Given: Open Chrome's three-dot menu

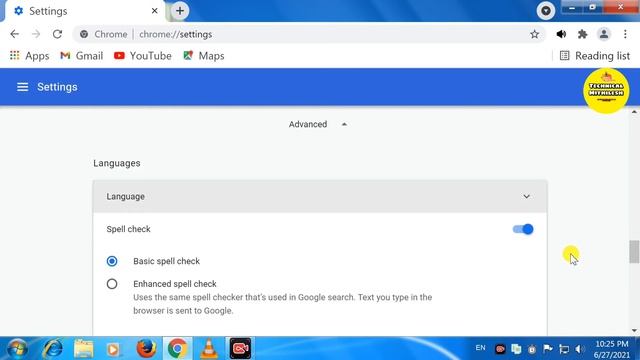Looking at the screenshot, I should tap(625, 34).
